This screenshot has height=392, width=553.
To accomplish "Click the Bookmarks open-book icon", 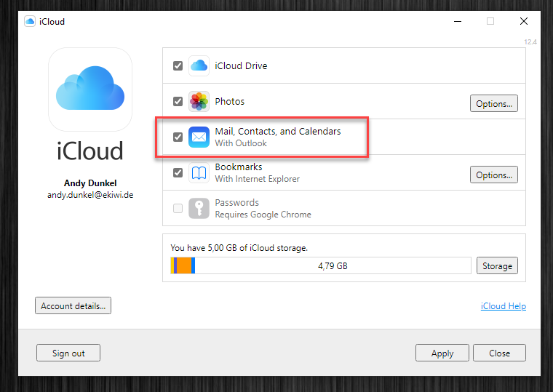I will (x=199, y=173).
